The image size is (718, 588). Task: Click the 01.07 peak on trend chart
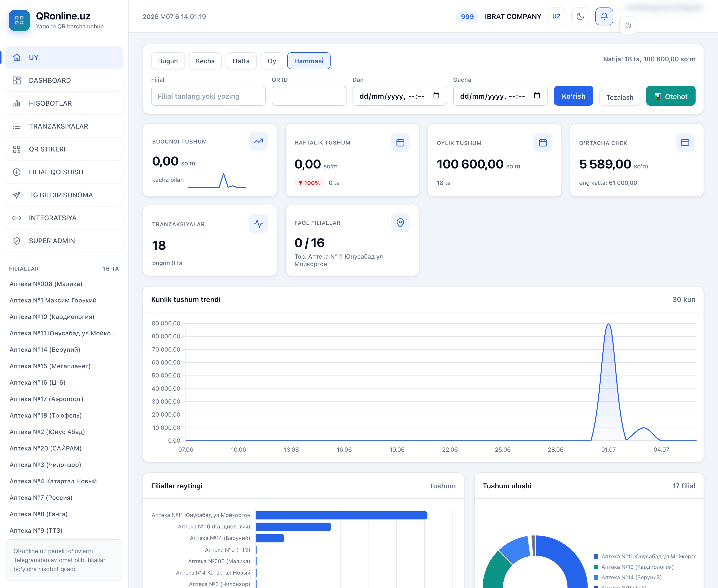pos(609,324)
